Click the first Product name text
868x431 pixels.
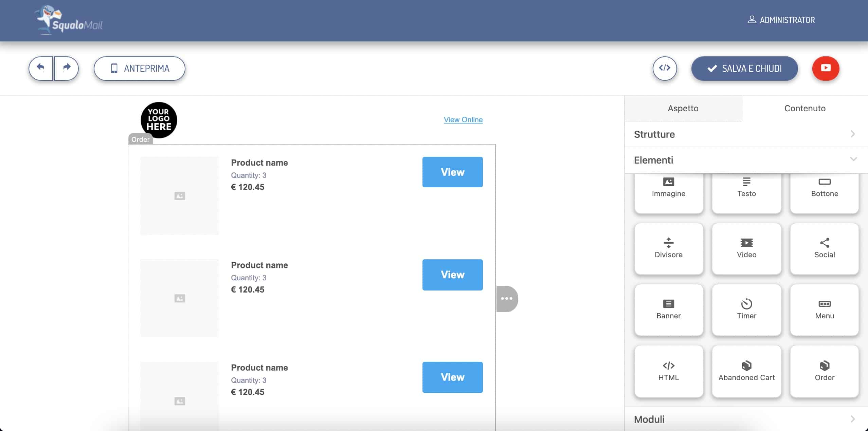point(259,163)
